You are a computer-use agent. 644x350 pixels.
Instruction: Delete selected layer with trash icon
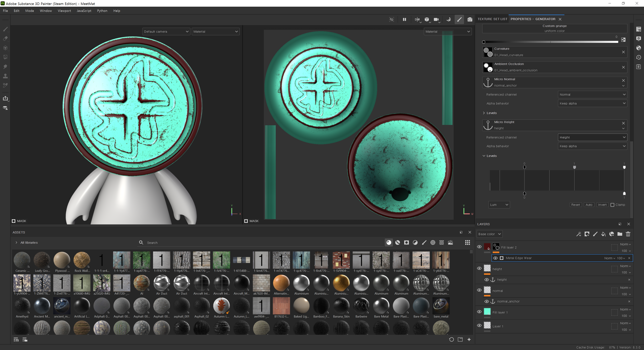(628, 234)
